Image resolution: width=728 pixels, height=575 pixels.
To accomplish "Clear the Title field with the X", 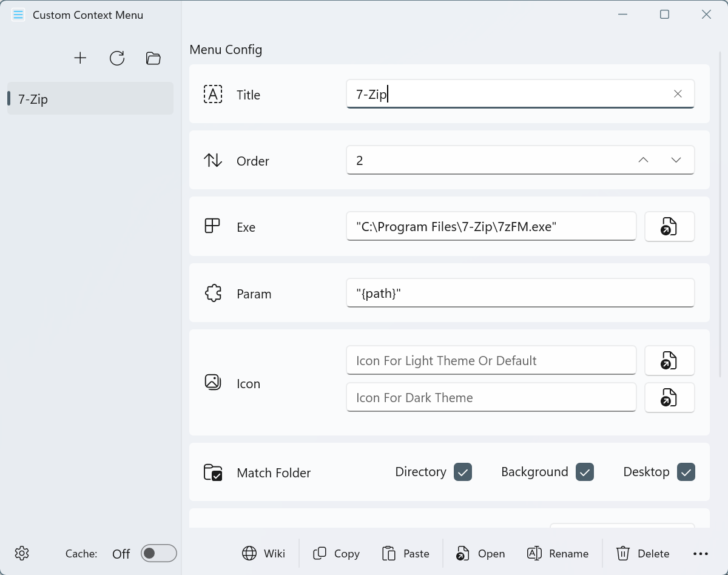I will (x=678, y=93).
